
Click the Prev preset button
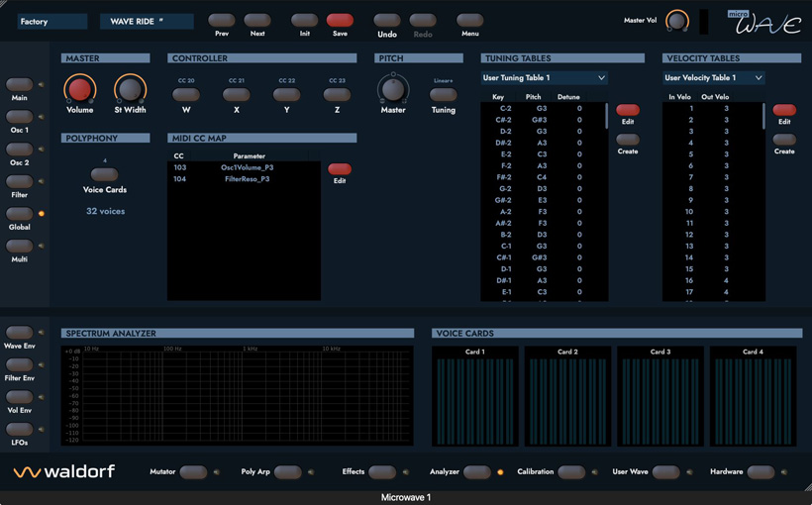click(x=221, y=20)
